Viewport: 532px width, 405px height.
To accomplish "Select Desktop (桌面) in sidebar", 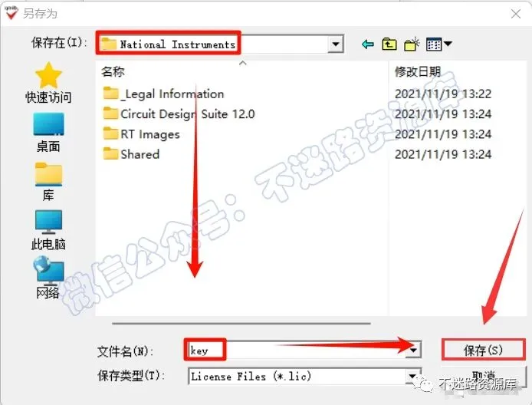I will coord(48,133).
